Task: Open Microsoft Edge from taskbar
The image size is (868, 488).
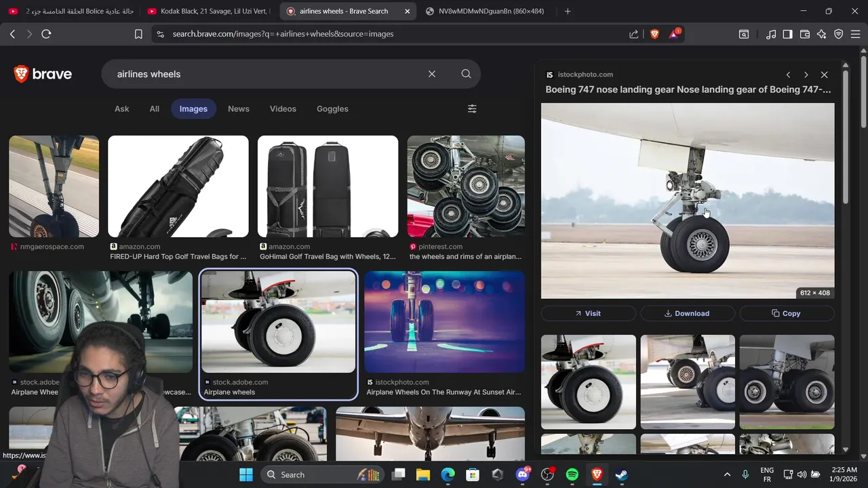Action: (x=448, y=474)
